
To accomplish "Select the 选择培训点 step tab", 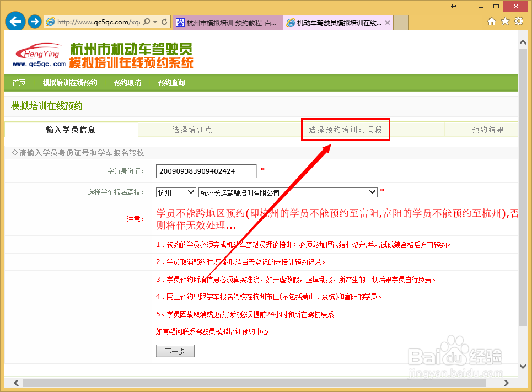I will coord(192,130).
